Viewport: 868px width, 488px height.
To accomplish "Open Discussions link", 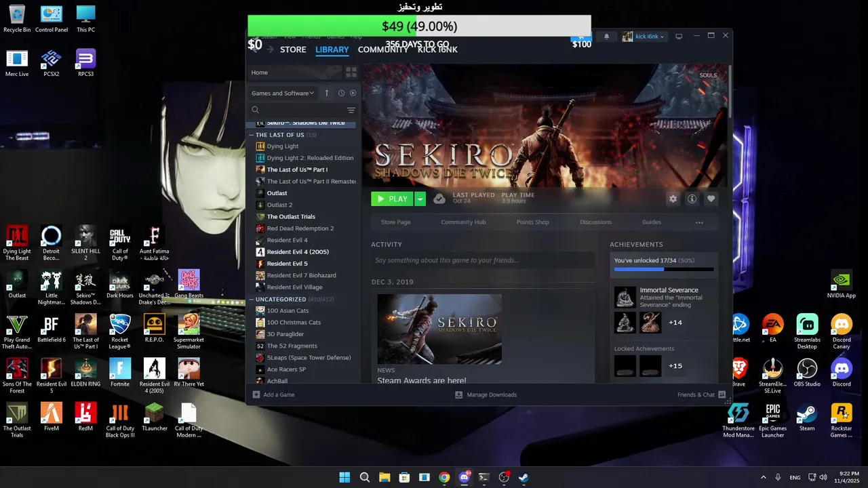I will click(595, 222).
